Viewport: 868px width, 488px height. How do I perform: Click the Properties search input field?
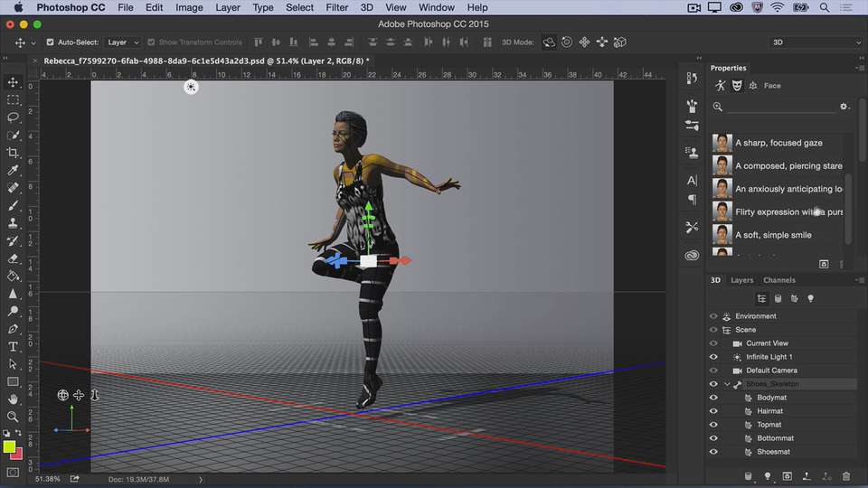(x=780, y=107)
